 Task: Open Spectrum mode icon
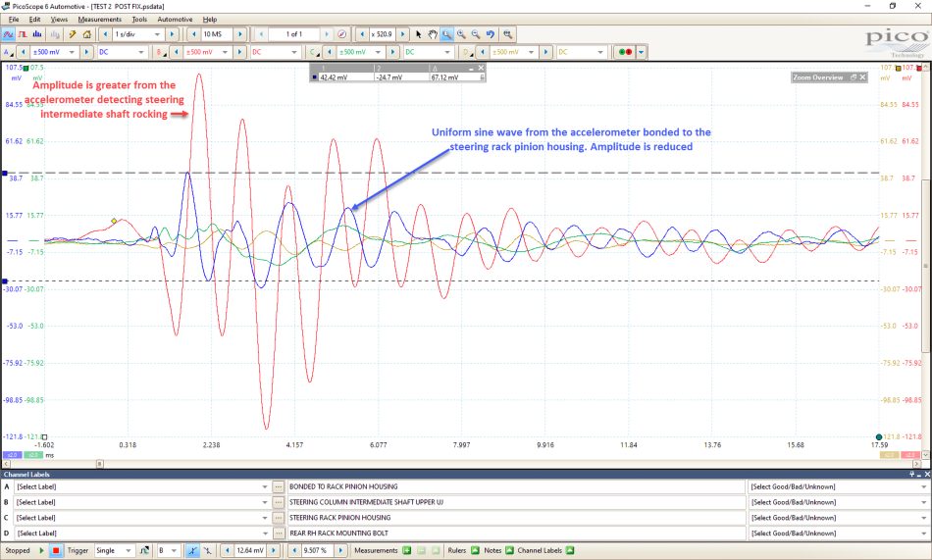click(37, 34)
